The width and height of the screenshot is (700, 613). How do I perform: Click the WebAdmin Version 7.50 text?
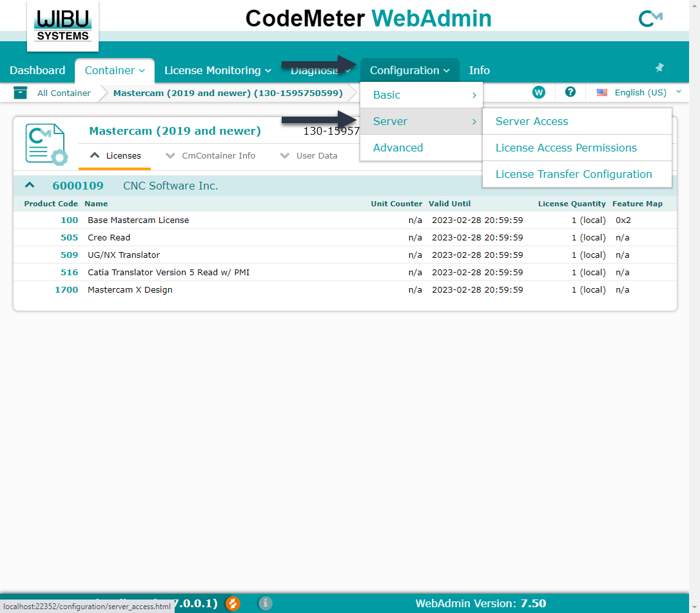pos(481,603)
